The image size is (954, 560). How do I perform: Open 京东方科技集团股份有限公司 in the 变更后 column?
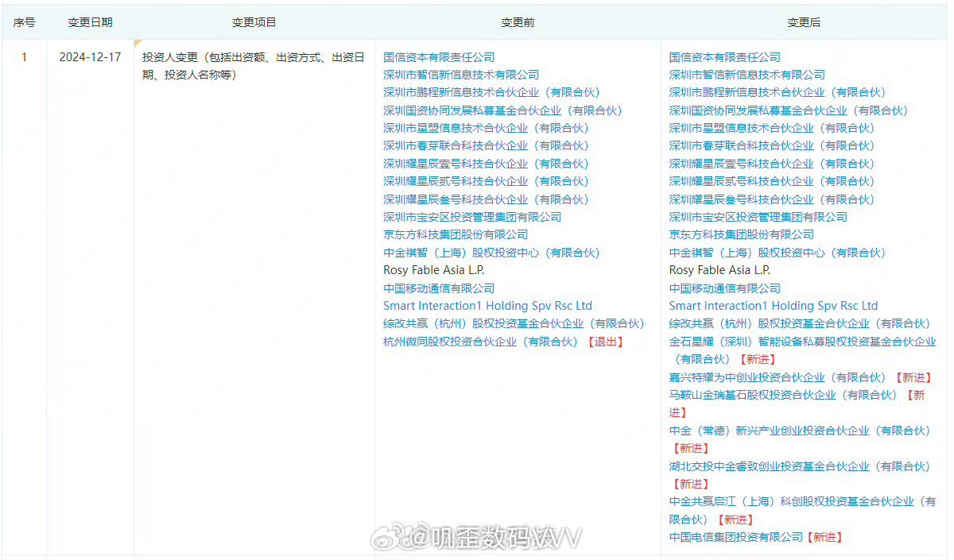point(742,234)
